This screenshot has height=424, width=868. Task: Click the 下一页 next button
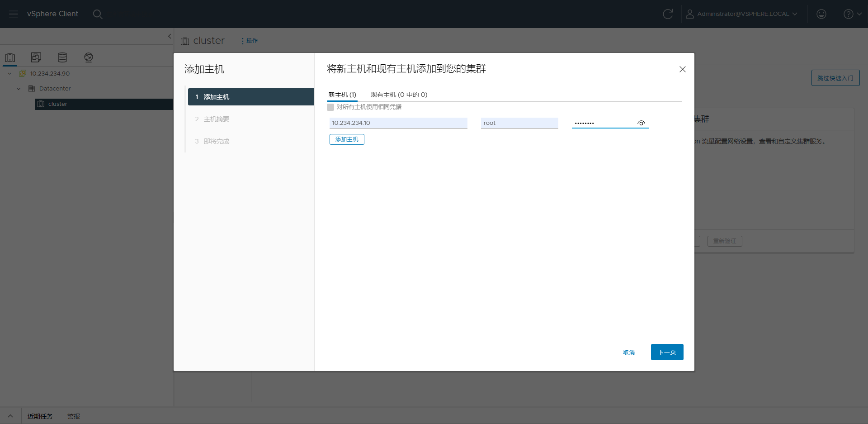[x=667, y=352]
